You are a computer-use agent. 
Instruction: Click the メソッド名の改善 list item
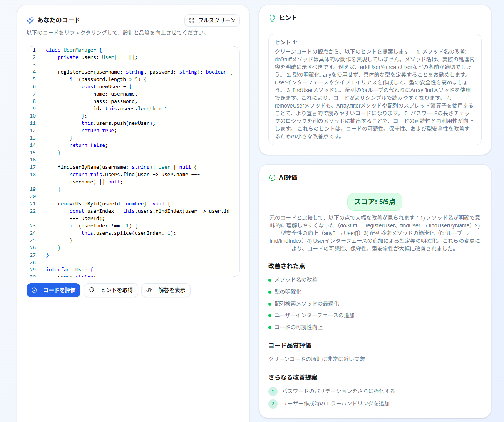tap(296, 280)
